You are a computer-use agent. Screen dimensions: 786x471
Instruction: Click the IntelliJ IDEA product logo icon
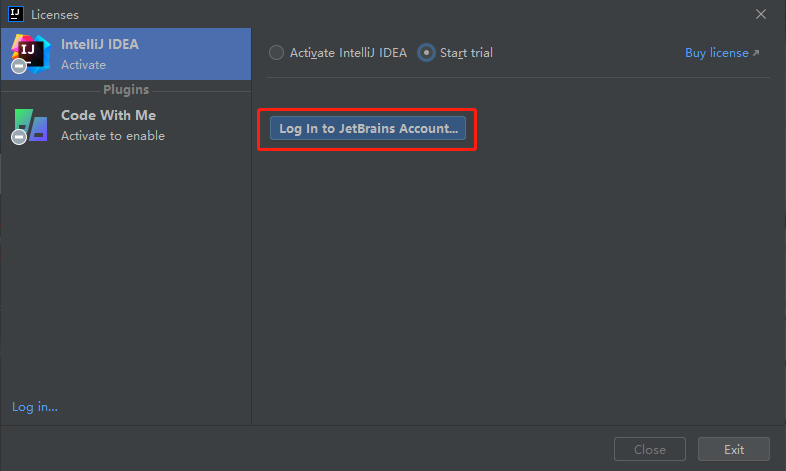pyautogui.click(x=31, y=54)
